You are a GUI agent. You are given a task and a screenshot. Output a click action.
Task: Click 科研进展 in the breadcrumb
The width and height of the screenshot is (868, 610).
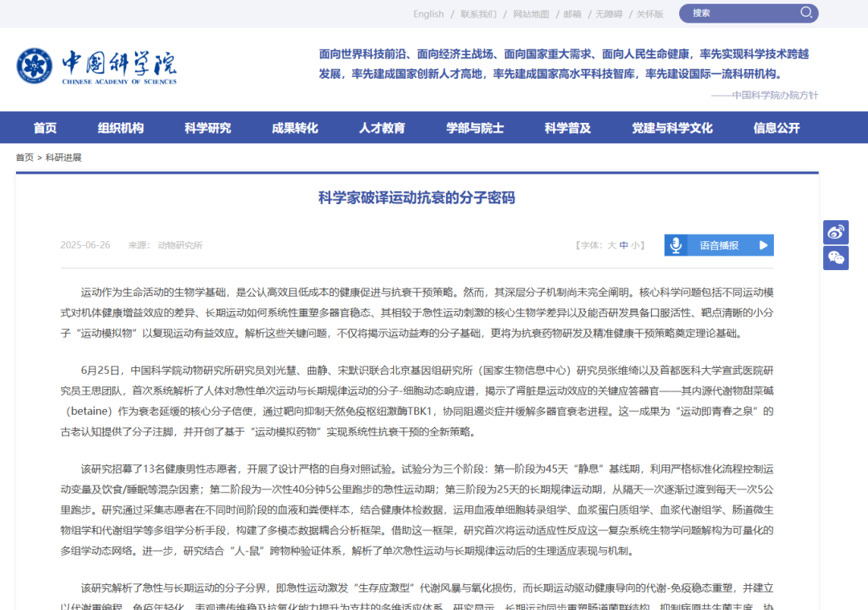tap(63, 158)
